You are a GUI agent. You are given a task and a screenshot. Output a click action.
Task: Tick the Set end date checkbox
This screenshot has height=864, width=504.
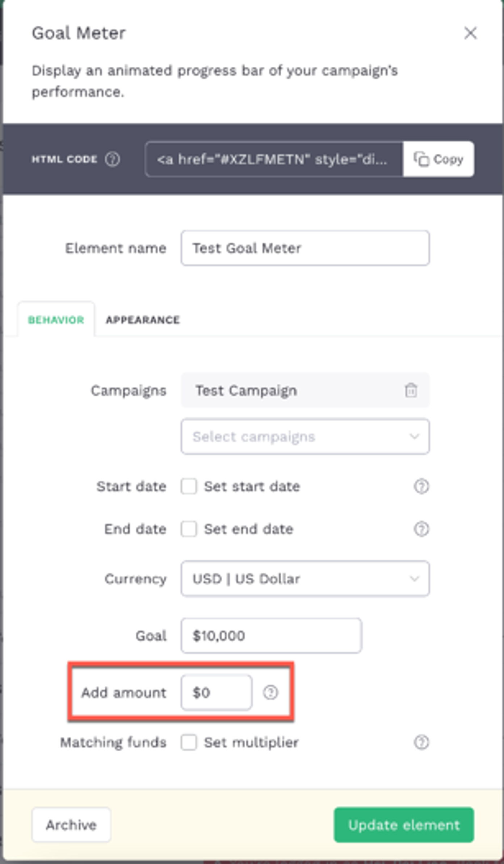click(x=189, y=529)
